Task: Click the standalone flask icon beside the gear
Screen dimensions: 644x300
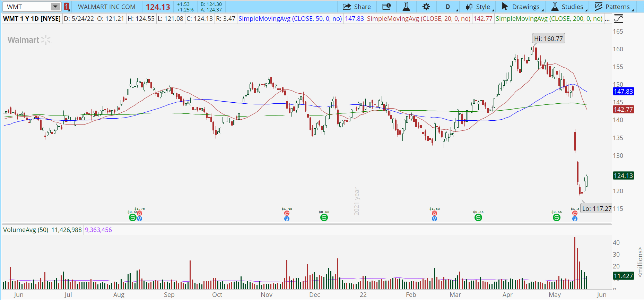Action: pos(406,7)
